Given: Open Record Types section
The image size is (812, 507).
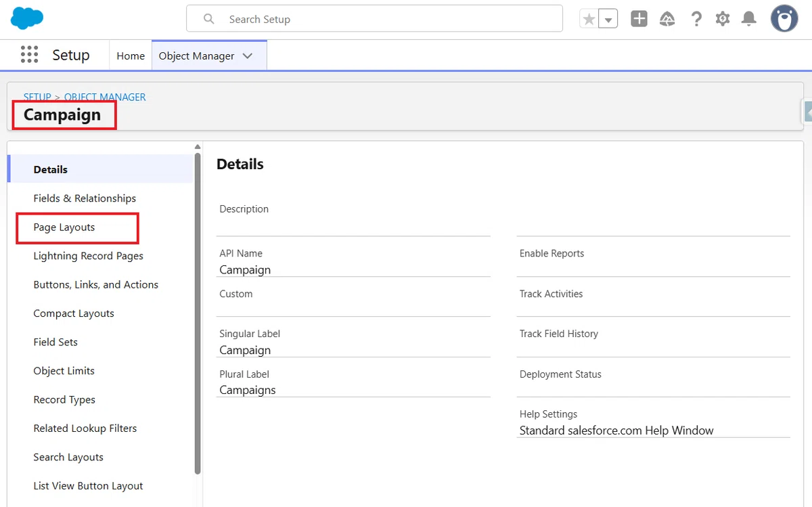Looking at the screenshot, I should click(64, 400).
